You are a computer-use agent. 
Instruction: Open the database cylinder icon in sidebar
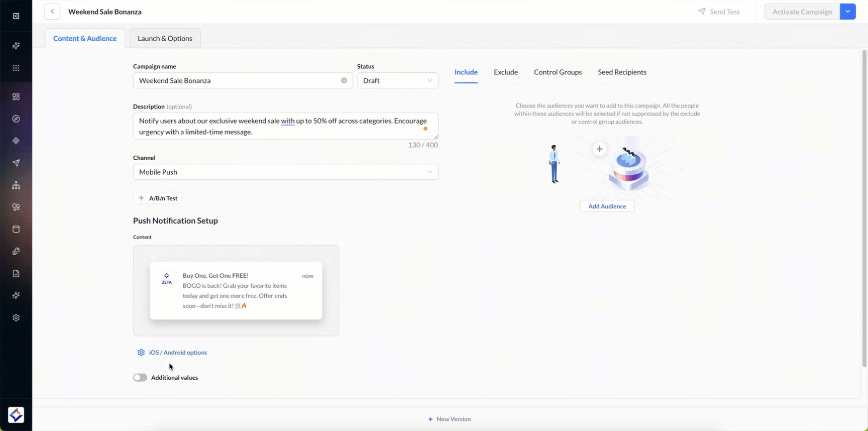tap(16, 230)
